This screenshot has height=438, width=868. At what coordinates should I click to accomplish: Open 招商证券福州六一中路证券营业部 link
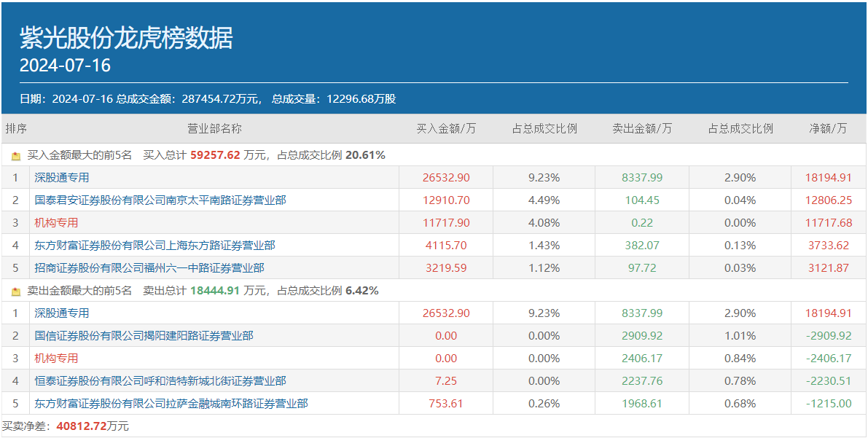(x=149, y=268)
